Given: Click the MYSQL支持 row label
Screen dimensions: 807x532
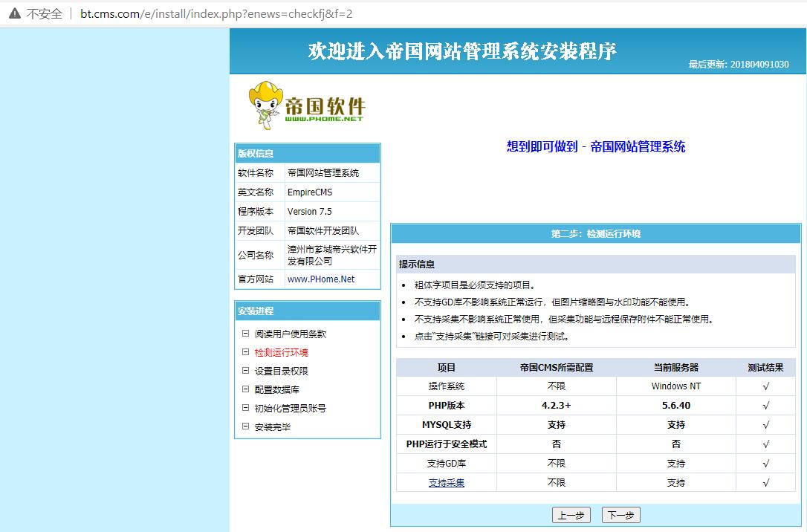Looking at the screenshot, I should coord(446,424).
